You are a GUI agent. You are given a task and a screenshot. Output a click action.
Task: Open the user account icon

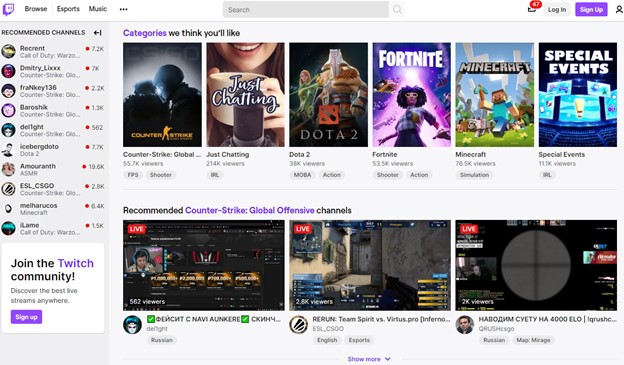[x=619, y=10]
